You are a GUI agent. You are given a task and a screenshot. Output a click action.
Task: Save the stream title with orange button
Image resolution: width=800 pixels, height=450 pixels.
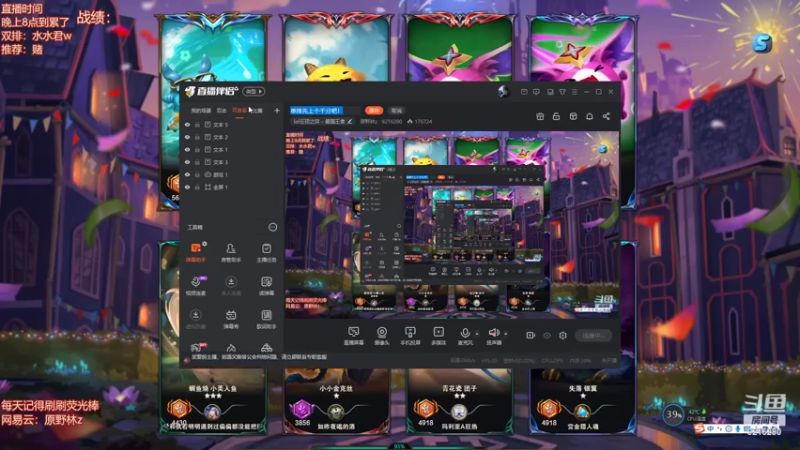(x=374, y=111)
